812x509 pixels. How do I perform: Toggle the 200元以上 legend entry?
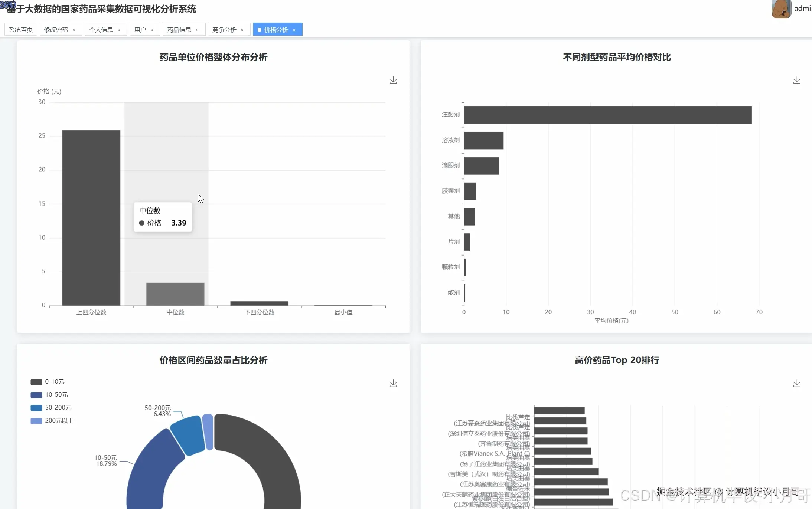(59, 421)
